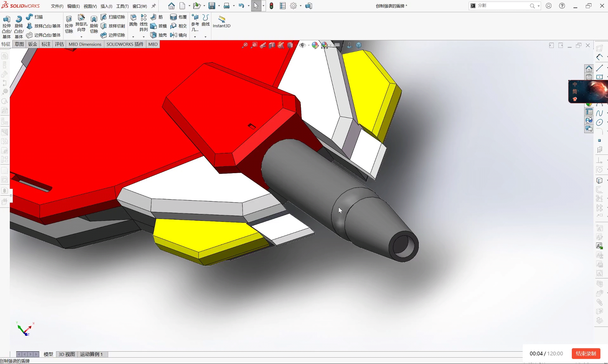Viewport: 608px width, 364px height.
Task: Expand the Save dropdown arrow
Action: coord(219,6)
